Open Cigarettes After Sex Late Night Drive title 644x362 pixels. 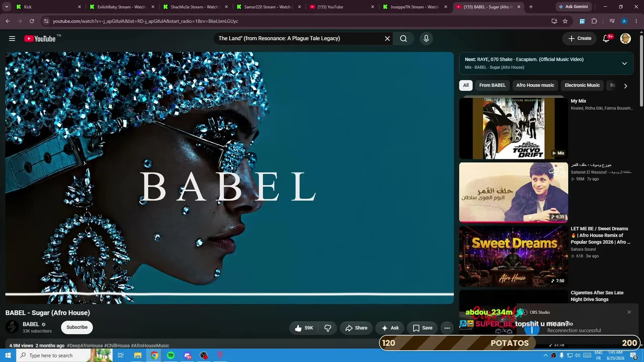(597, 296)
